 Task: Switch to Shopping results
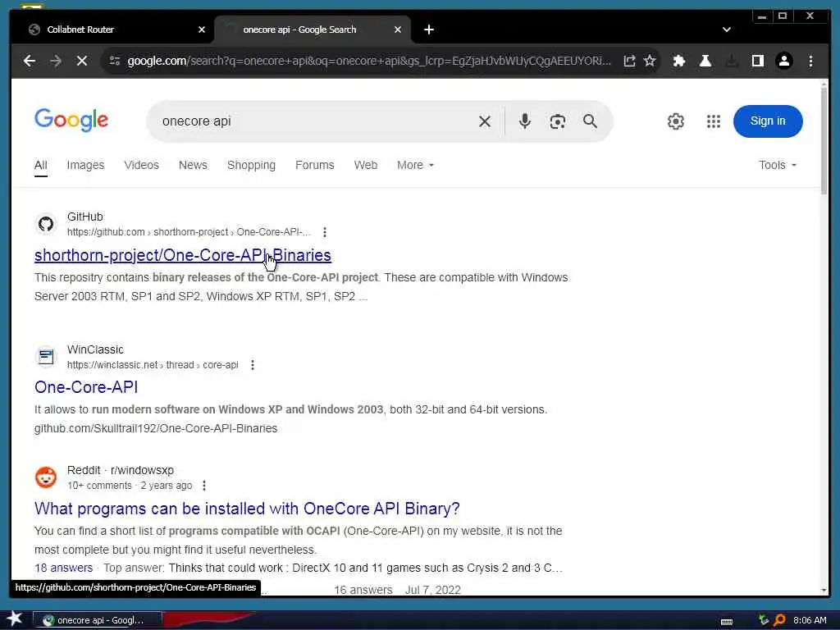click(251, 166)
